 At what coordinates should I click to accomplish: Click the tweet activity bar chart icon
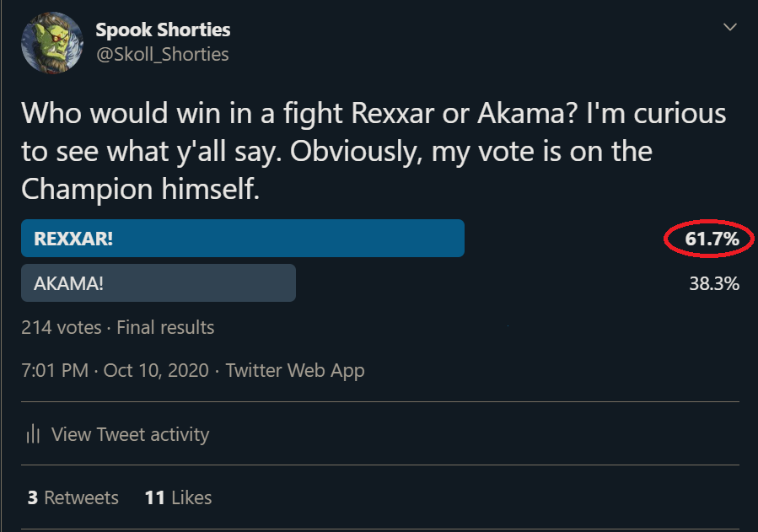click(x=33, y=434)
